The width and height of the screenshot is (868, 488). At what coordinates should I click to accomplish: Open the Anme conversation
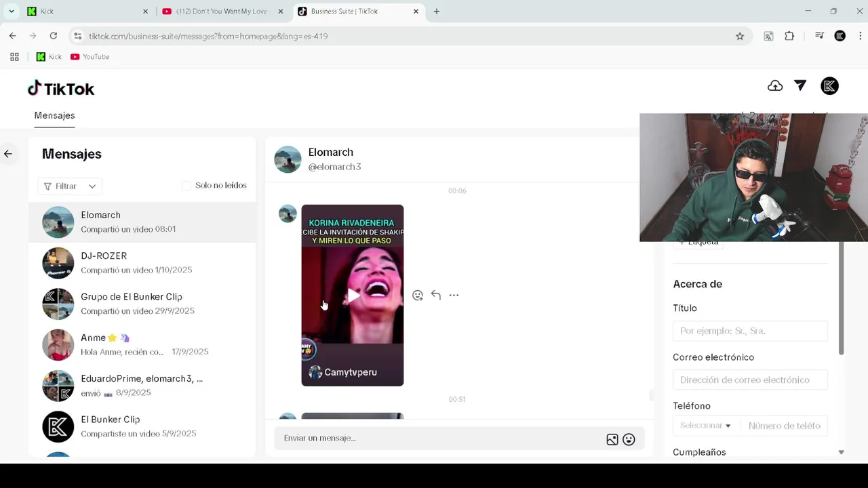[142, 344]
